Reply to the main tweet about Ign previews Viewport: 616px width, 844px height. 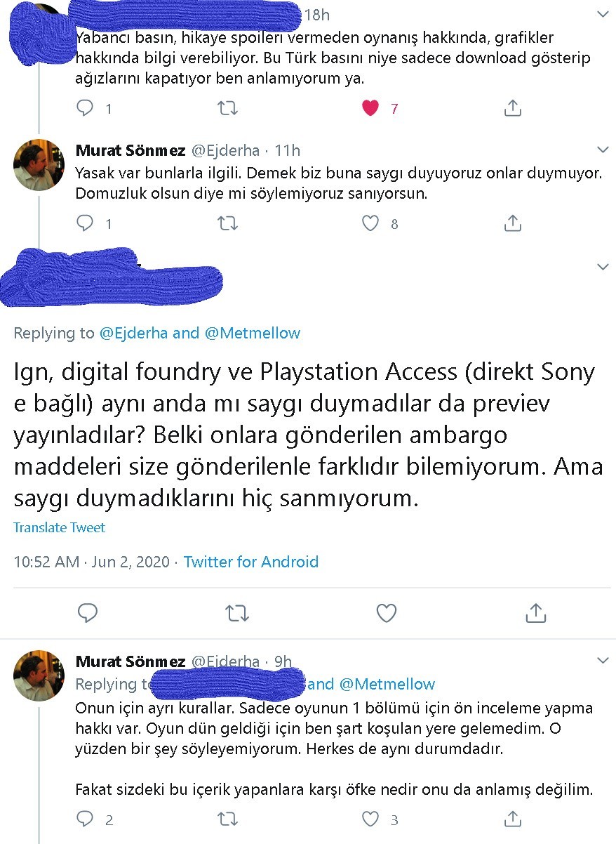(88, 613)
